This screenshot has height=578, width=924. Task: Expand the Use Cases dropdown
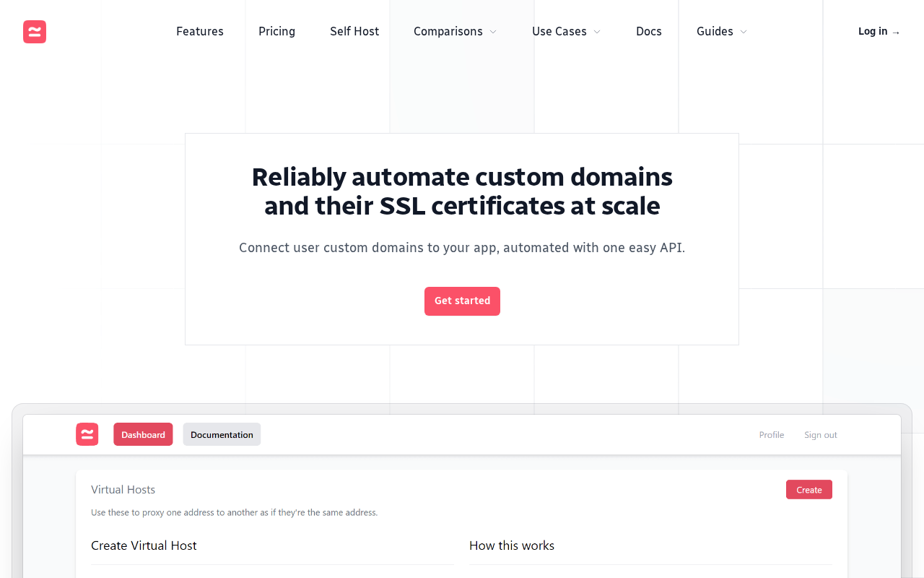[566, 32]
